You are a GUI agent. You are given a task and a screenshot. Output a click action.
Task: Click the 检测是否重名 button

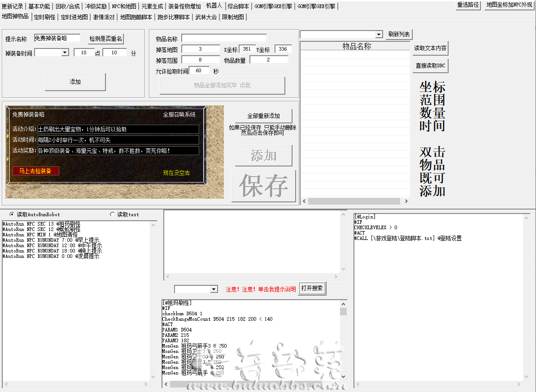pyautogui.click(x=105, y=39)
